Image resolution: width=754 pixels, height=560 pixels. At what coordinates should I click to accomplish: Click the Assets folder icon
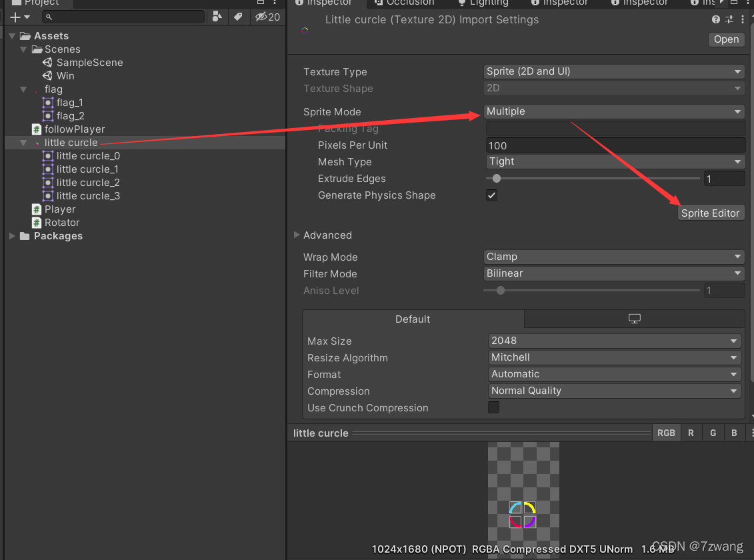(x=25, y=36)
